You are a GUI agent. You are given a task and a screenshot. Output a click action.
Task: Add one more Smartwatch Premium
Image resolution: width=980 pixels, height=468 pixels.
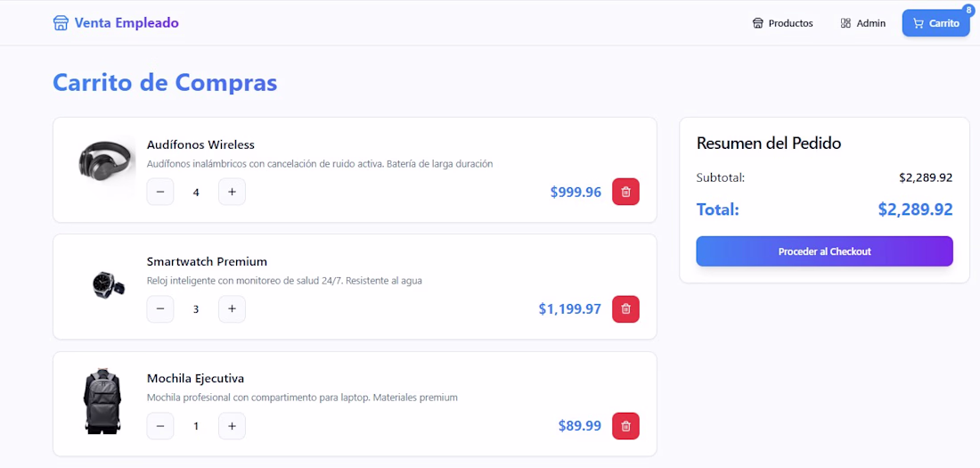tap(232, 308)
